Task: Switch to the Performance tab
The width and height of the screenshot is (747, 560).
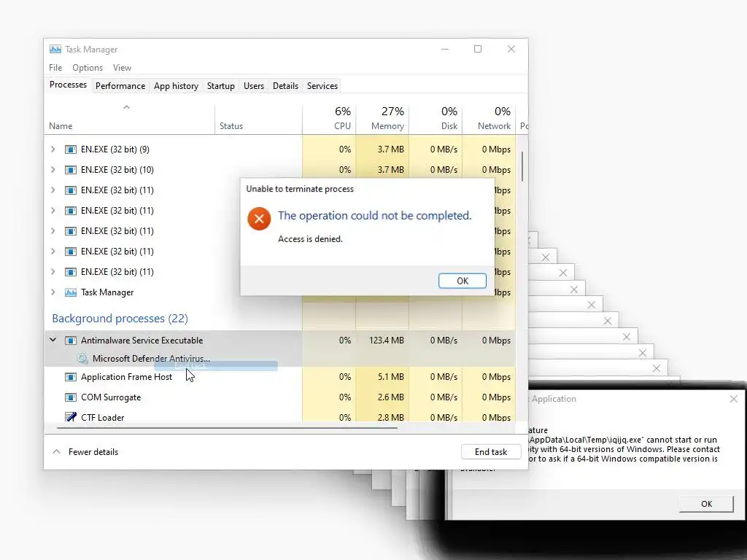Action: coord(120,86)
